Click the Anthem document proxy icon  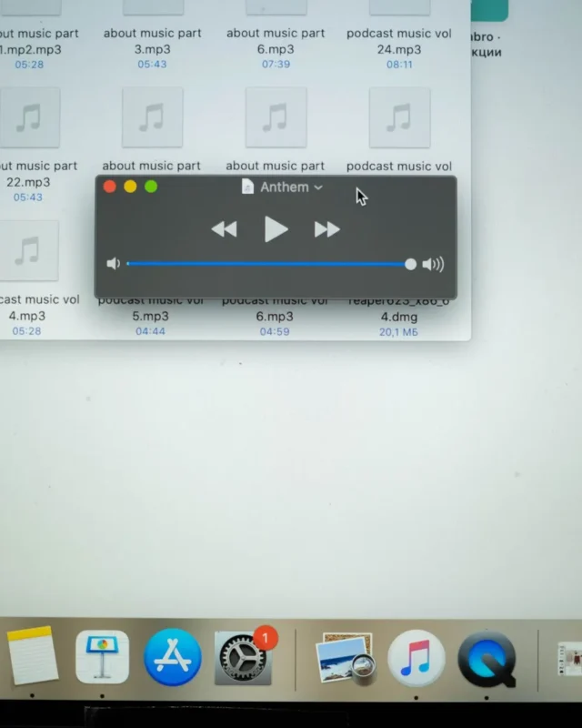coord(248,187)
